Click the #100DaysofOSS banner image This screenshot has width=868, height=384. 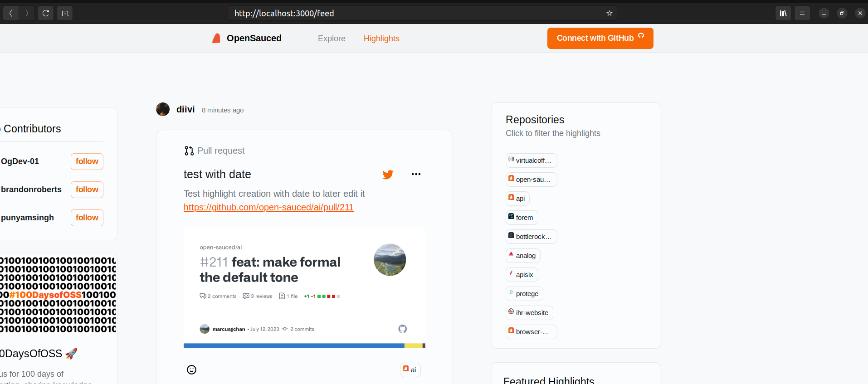click(58, 295)
